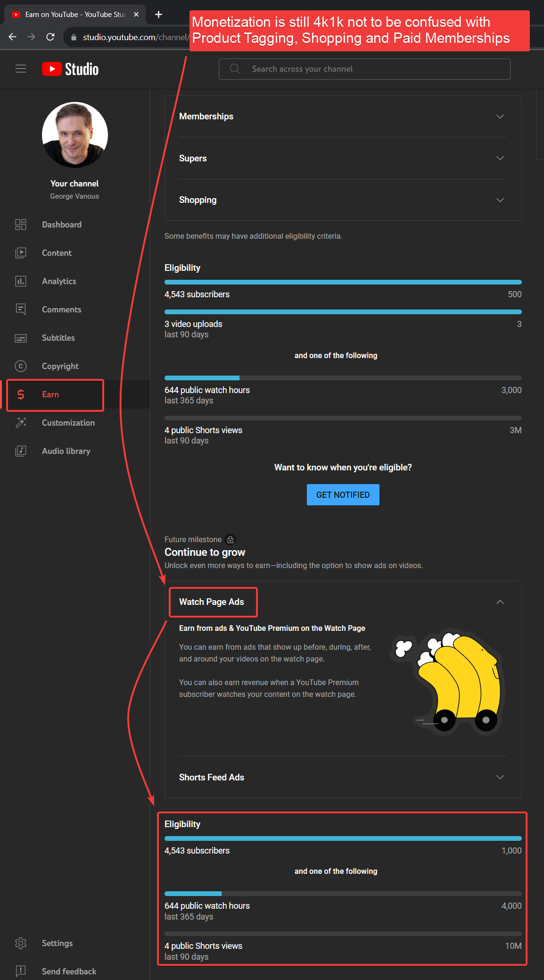Click the Earn dollar icon
Screen dimensions: 544x980
point(21,394)
